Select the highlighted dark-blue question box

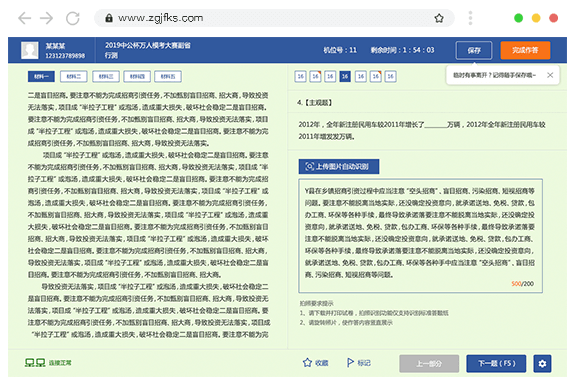(x=345, y=76)
